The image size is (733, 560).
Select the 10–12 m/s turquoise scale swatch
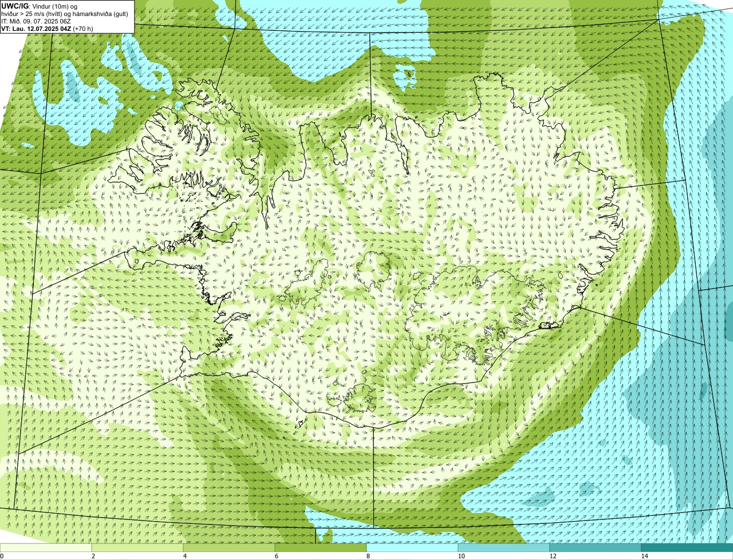tap(504, 548)
